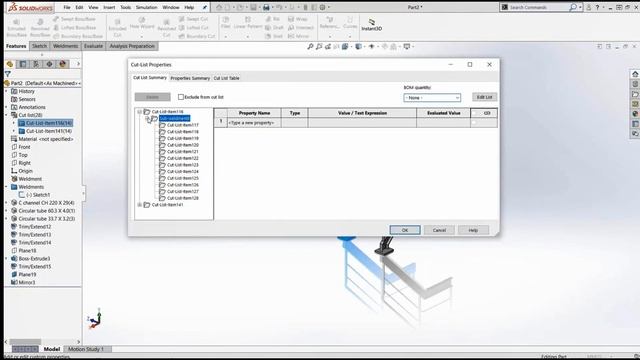Click the Wrap tool in the ribbon
This screenshot has width=640, height=360.
pyautogui.click(x=298, y=19)
